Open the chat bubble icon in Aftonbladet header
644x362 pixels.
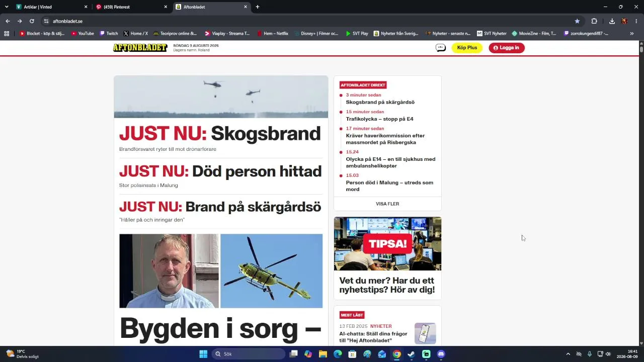click(441, 48)
